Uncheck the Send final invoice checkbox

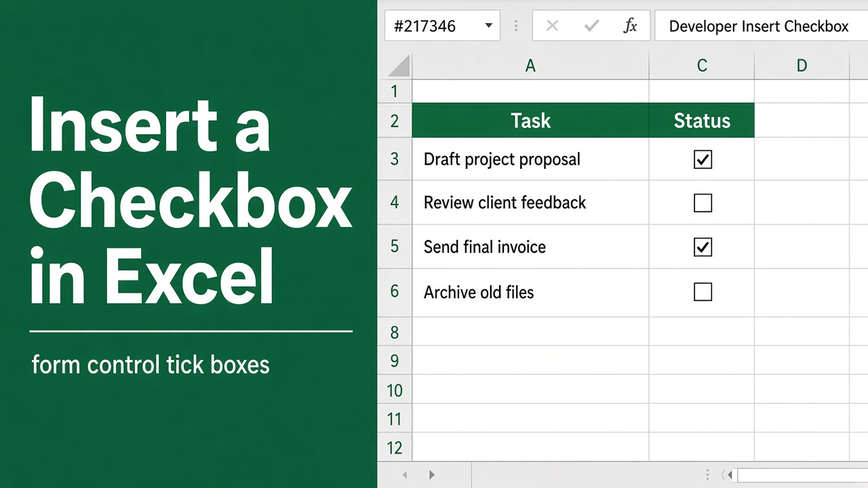coord(703,247)
